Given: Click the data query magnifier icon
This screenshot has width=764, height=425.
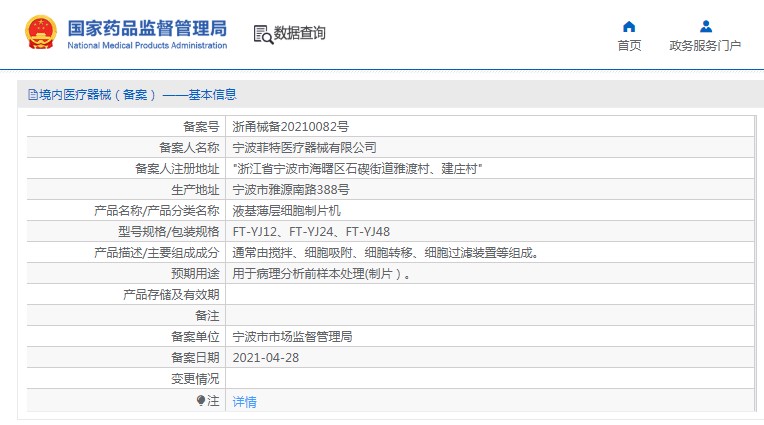Looking at the screenshot, I should coord(262,34).
